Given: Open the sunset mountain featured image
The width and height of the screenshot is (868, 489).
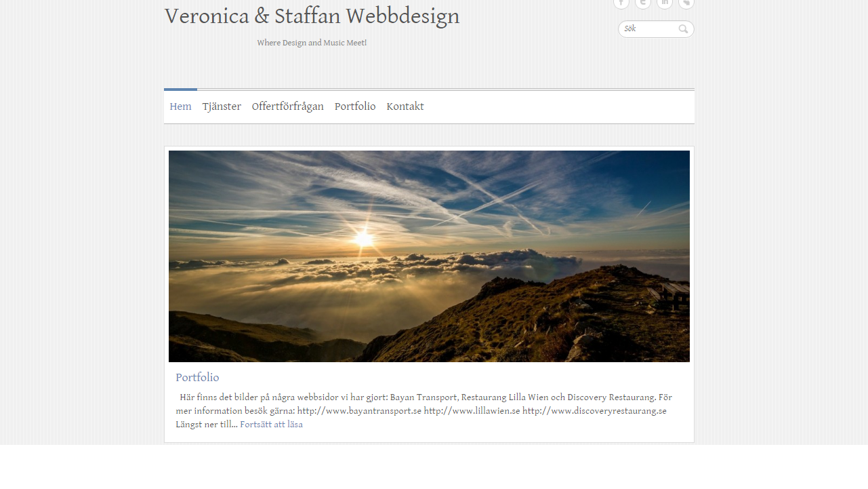Looking at the screenshot, I should pos(429,256).
